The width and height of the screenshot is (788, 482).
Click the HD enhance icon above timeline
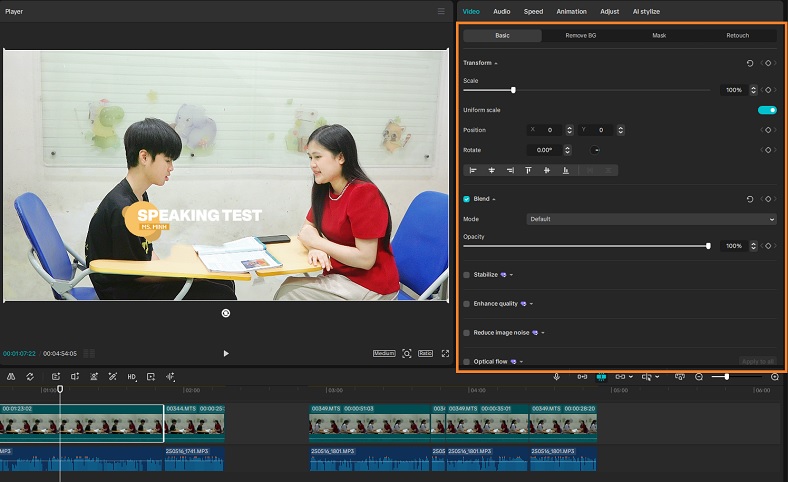pos(132,376)
